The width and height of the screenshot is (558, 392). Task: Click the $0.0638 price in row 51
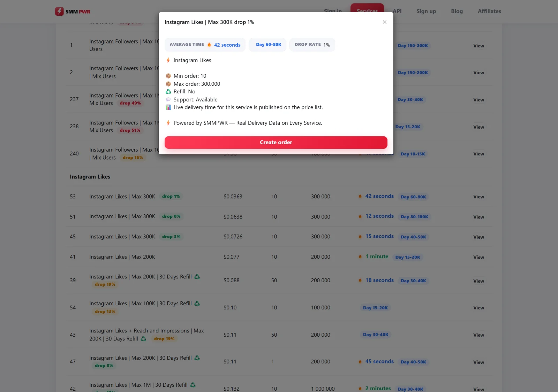(233, 217)
